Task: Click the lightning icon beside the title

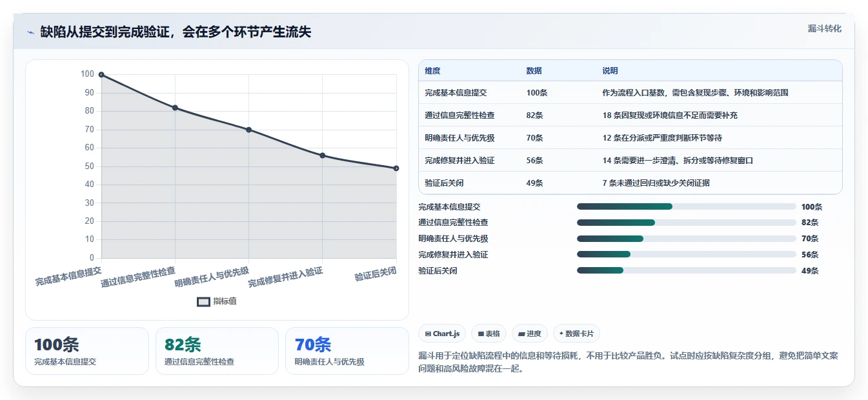Action: pyautogui.click(x=30, y=32)
